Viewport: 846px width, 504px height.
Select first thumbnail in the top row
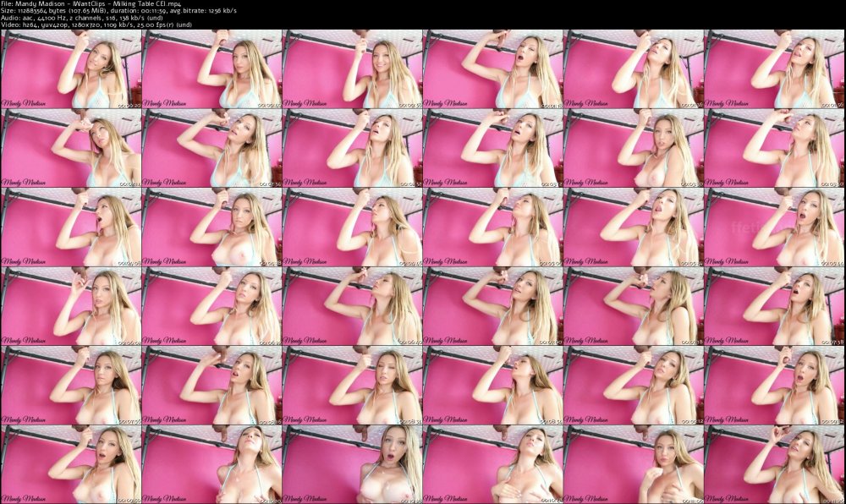tap(71, 69)
